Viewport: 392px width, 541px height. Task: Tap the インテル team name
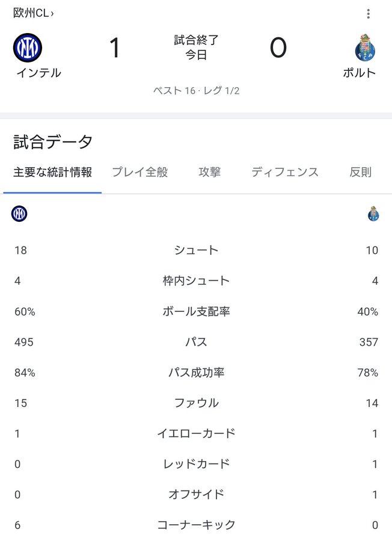pyautogui.click(x=38, y=73)
